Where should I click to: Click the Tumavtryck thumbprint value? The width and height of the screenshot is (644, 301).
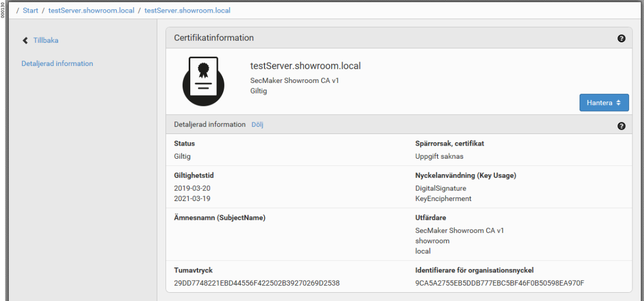[257, 283]
